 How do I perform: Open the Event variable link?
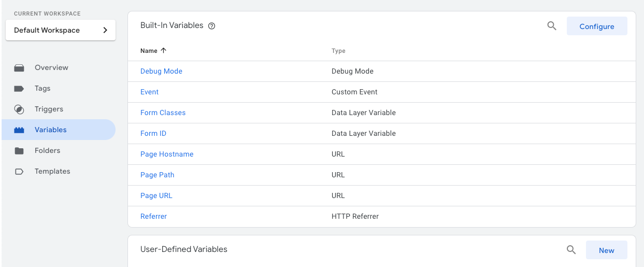pyautogui.click(x=149, y=92)
